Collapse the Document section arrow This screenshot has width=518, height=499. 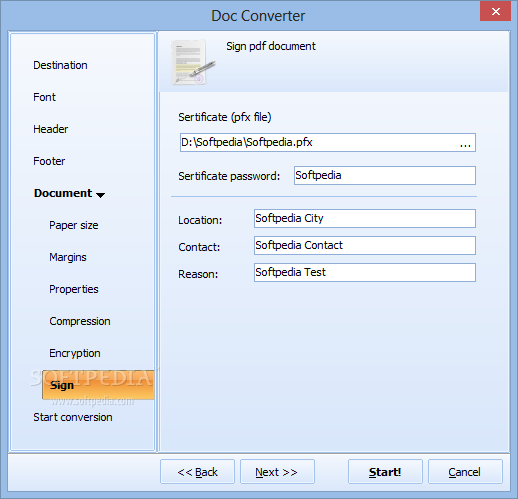click(100, 195)
